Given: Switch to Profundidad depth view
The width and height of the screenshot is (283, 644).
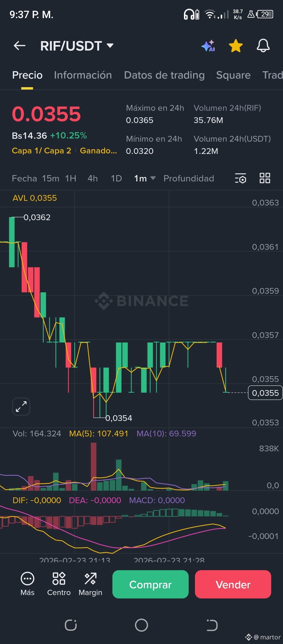Looking at the screenshot, I should (189, 178).
